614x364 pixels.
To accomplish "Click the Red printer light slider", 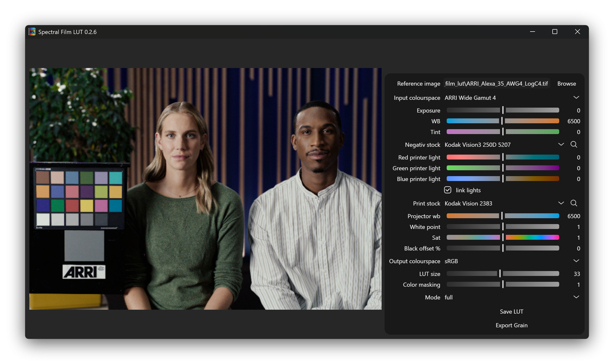I will coord(503,157).
